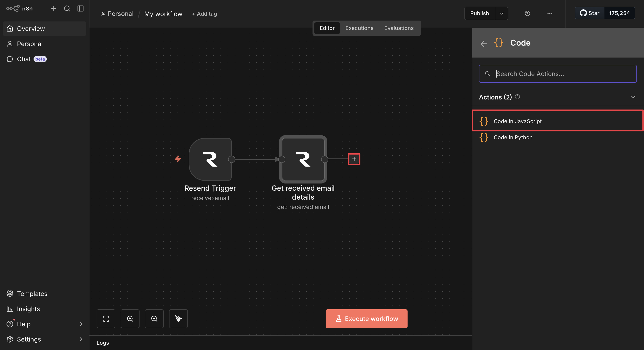
Task: Expand the Help submenu
Action: click(80, 324)
